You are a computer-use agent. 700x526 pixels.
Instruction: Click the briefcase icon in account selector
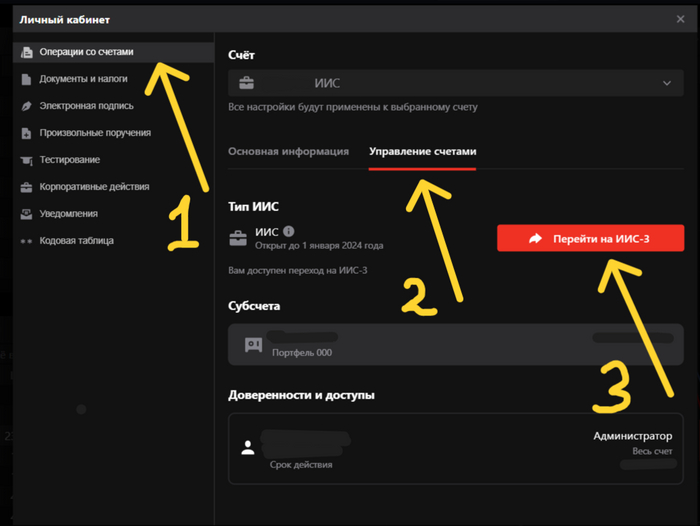click(246, 83)
